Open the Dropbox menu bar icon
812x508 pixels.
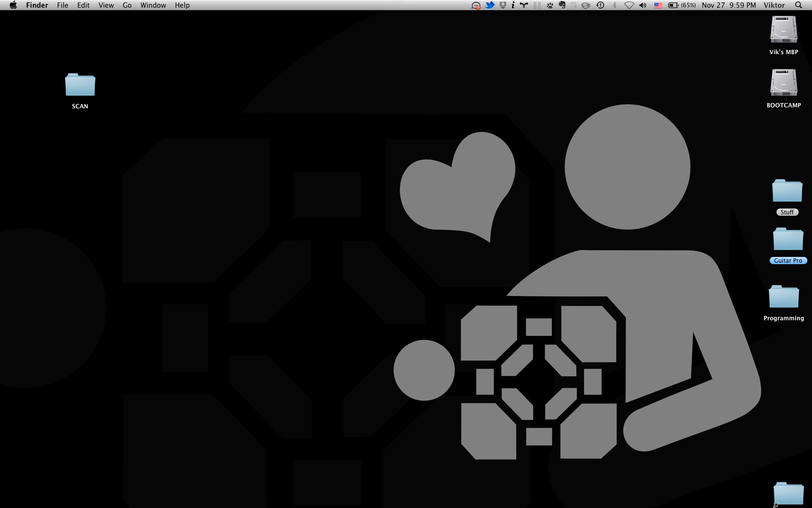point(503,5)
